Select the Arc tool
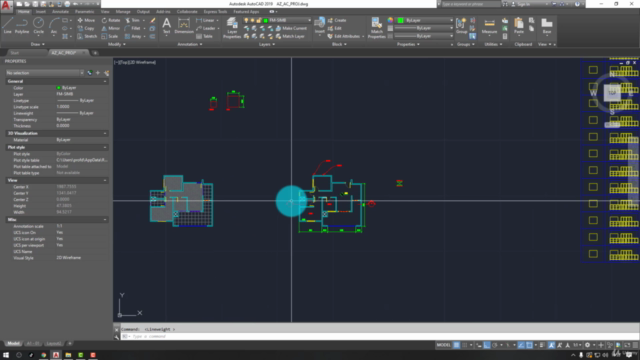This screenshot has width=640, height=360. (x=53, y=26)
